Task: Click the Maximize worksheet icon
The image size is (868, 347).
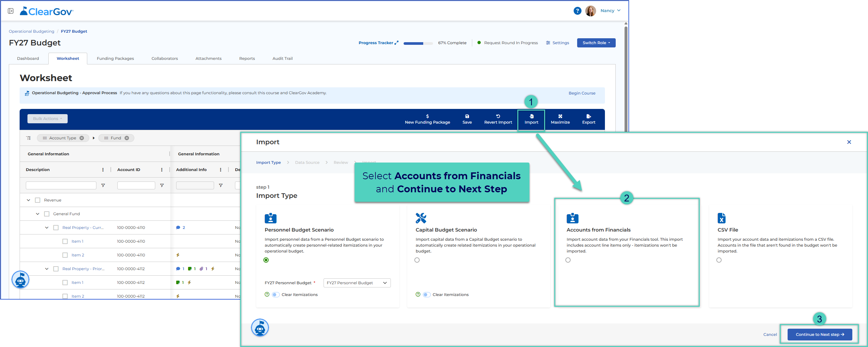Action: click(x=560, y=116)
